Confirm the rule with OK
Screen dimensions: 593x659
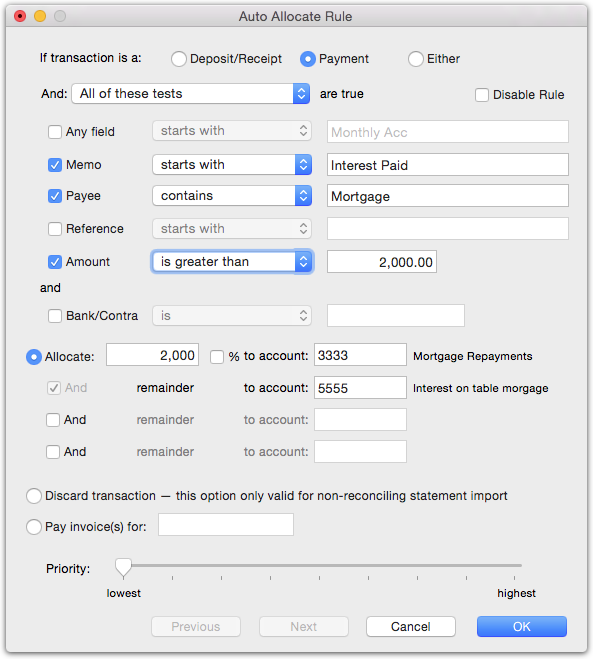coord(522,627)
